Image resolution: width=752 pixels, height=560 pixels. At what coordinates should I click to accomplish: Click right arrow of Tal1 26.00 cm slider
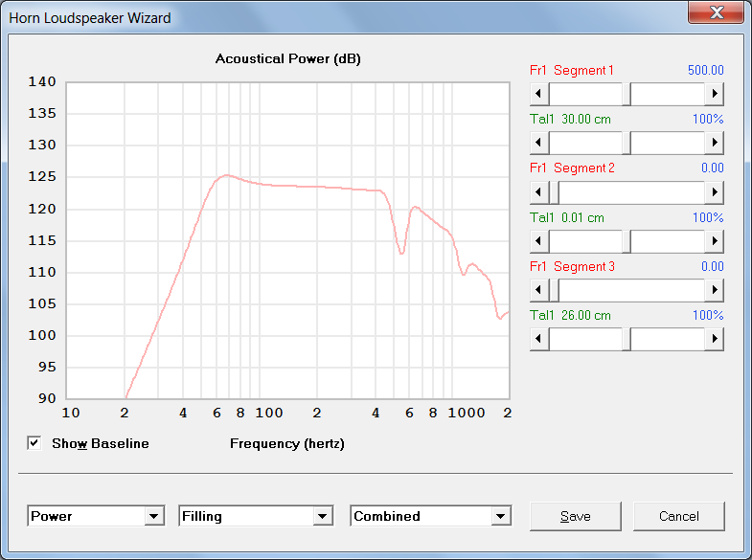point(714,339)
